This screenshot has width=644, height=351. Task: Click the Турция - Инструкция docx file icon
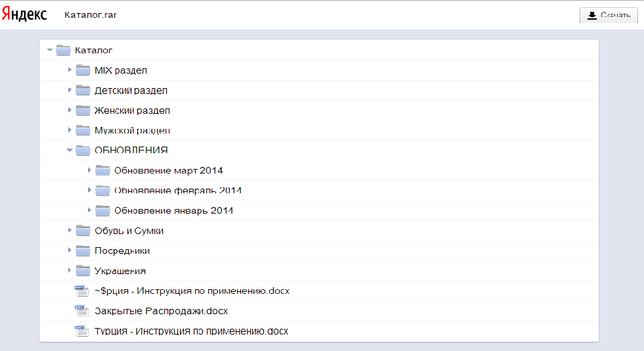(81, 331)
